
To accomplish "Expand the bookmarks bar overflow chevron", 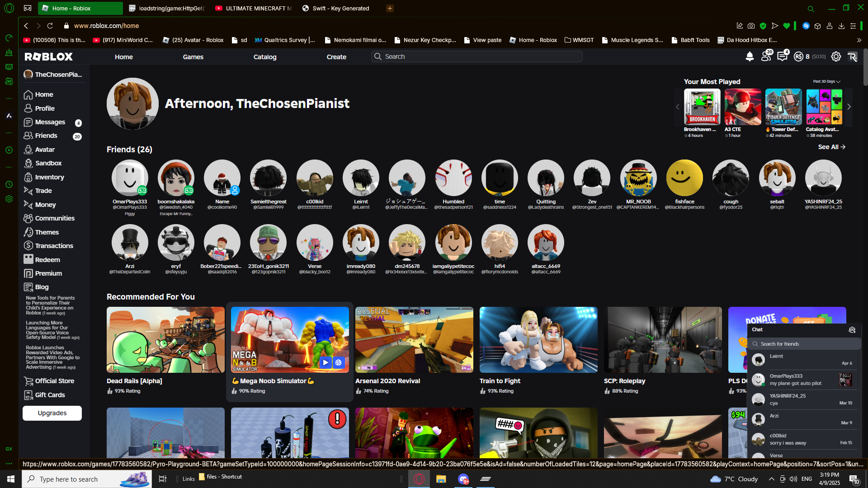I will tap(859, 40).
